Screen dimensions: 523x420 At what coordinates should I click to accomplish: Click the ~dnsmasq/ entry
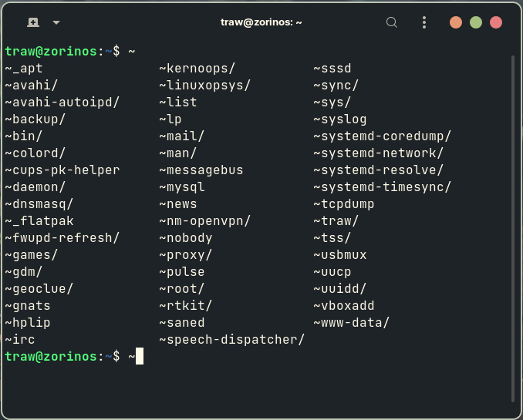[x=39, y=204]
